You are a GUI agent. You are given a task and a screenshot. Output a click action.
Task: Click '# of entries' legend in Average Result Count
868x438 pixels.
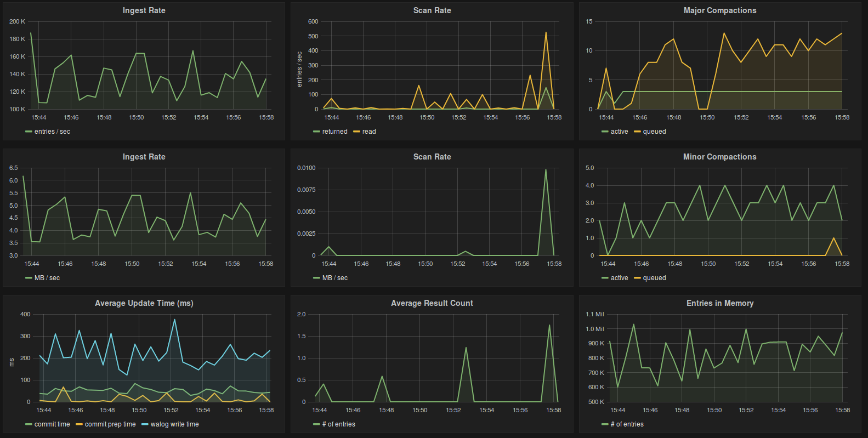click(338, 424)
